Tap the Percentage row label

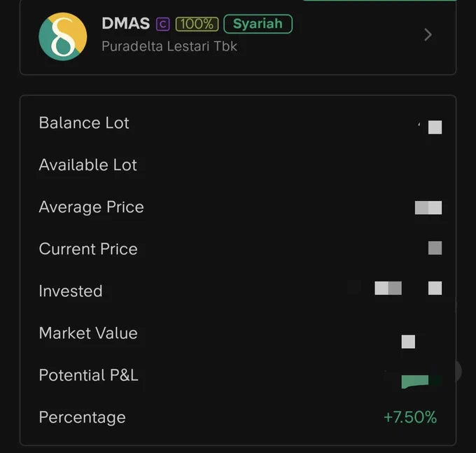click(83, 417)
